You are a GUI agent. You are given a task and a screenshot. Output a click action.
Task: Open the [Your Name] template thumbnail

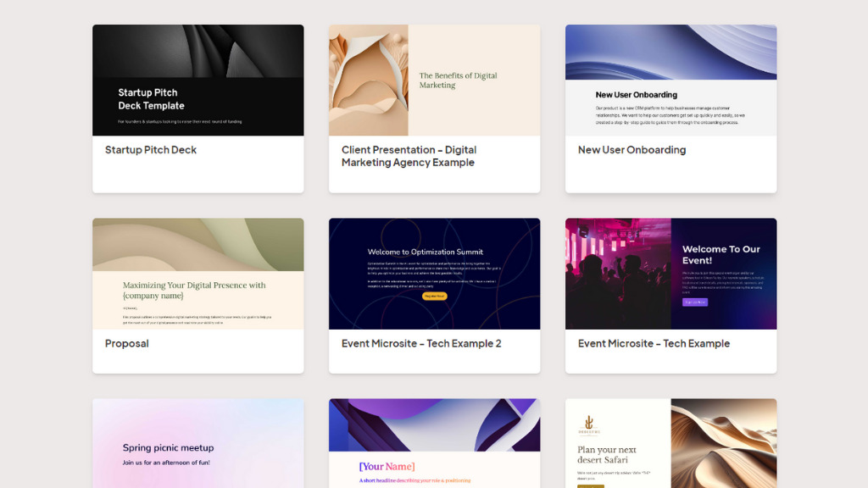pyautogui.click(x=435, y=443)
